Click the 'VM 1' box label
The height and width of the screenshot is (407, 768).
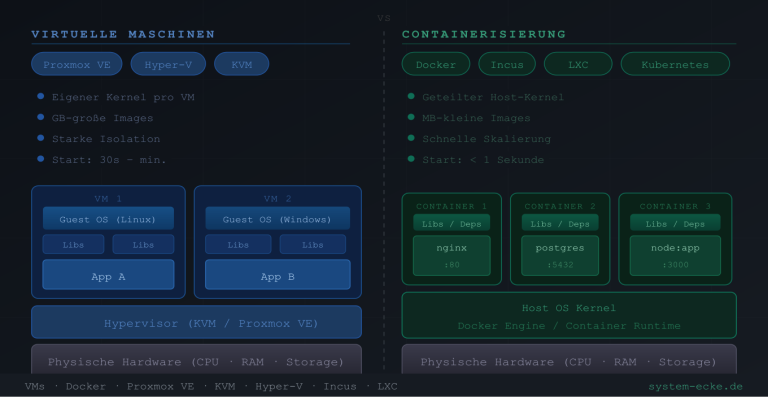(108, 198)
